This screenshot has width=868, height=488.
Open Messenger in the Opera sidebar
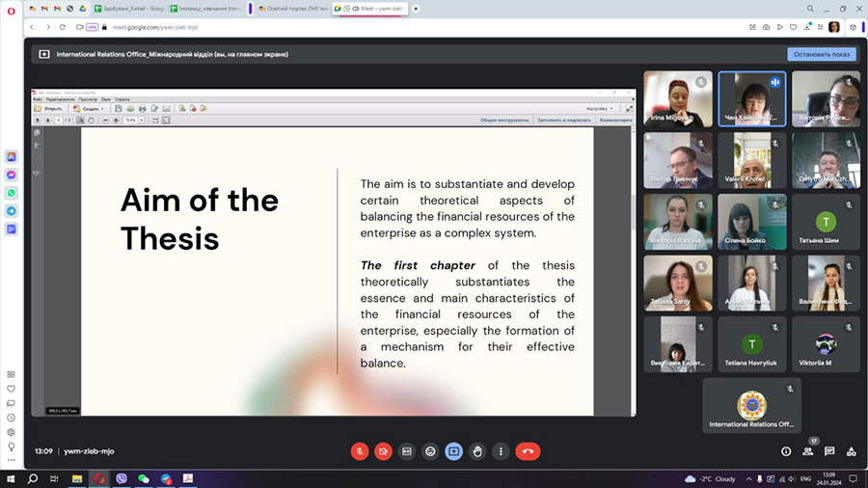click(11, 175)
